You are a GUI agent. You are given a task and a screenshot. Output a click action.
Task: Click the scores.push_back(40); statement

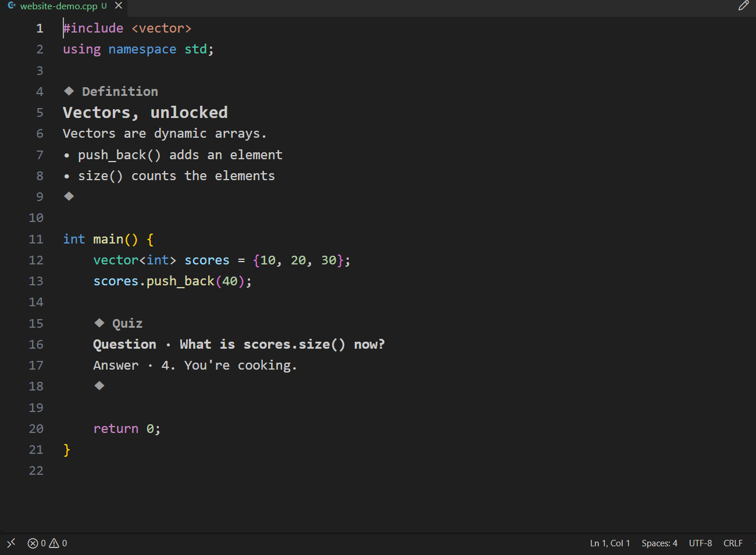tap(173, 281)
